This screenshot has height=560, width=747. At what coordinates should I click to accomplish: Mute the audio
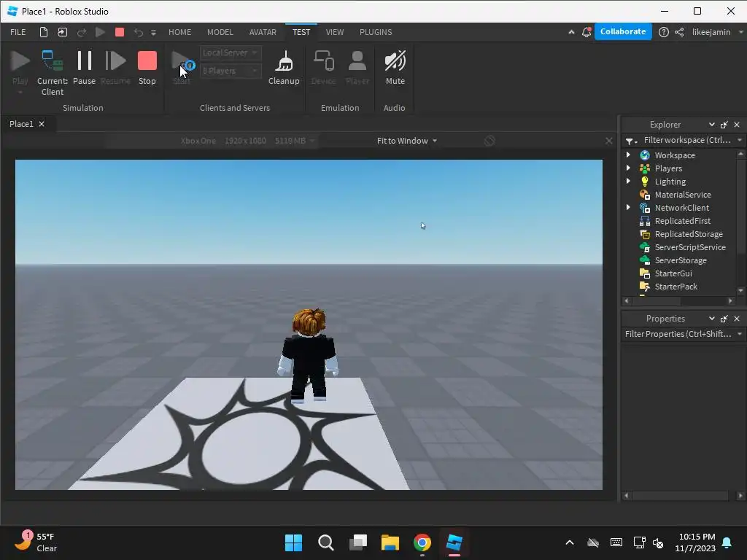[395, 68]
